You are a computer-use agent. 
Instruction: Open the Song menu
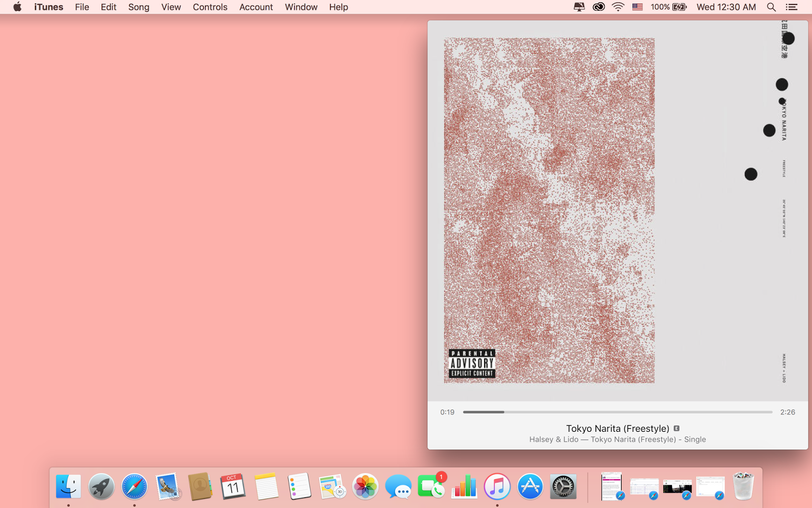[x=139, y=7]
